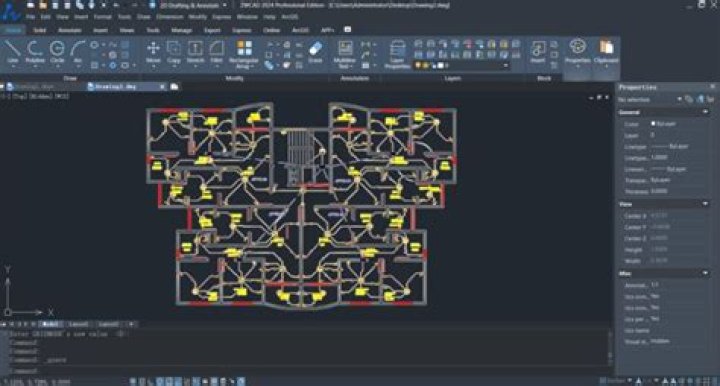This screenshot has height=386, width=720.
Task: Switch to the Manage ribbon tab
Action: [x=182, y=30]
